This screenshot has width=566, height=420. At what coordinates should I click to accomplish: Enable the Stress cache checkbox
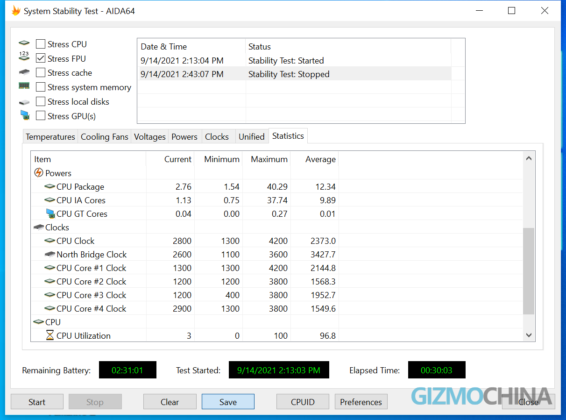(x=41, y=73)
